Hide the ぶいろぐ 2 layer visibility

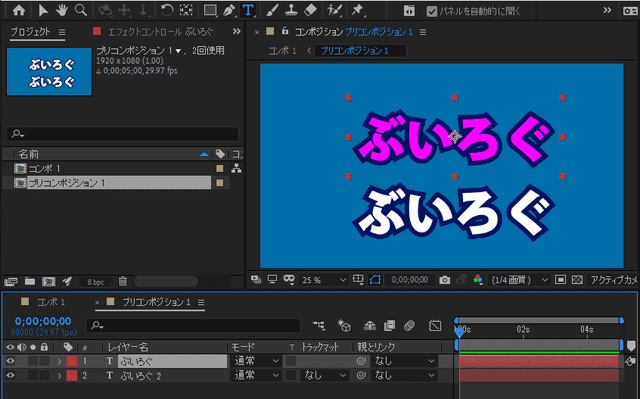click(x=10, y=375)
